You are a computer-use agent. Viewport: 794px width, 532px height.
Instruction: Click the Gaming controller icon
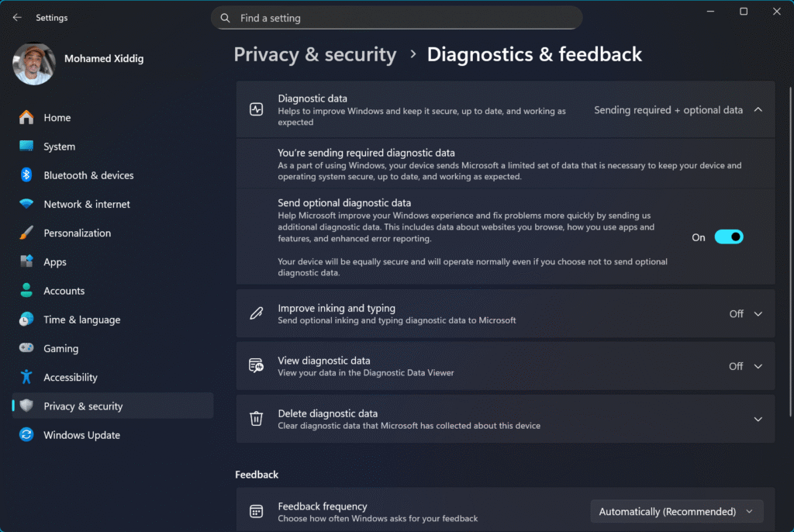[x=26, y=348]
